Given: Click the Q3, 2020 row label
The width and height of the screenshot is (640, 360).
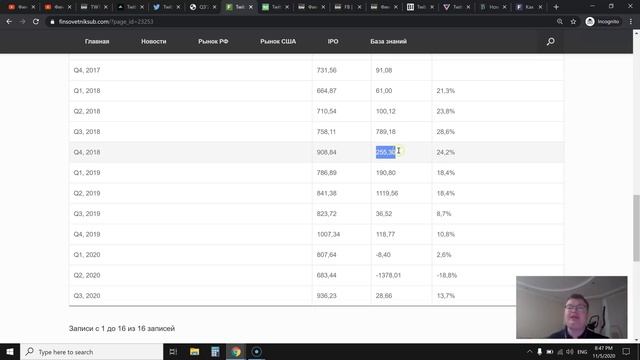Looking at the screenshot, I should (x=87, y=296).
